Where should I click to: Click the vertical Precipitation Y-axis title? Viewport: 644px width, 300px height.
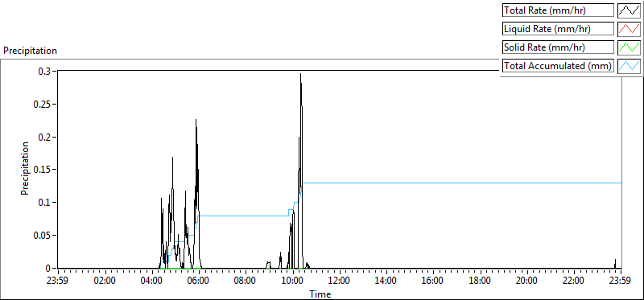[x=25, y=168]
